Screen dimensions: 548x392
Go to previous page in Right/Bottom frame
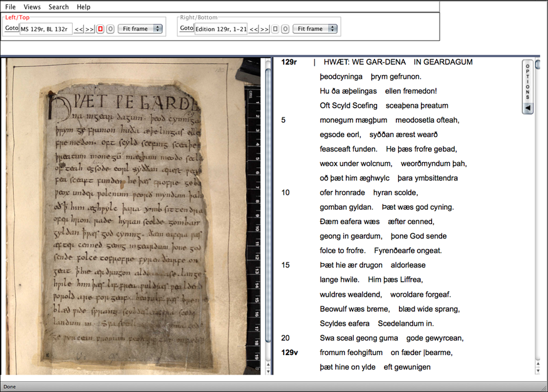coord(254,29)
